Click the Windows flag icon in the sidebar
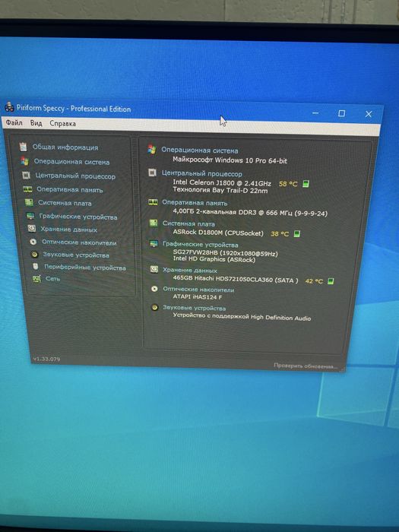The image size is (399, 532). coord(24,161)
